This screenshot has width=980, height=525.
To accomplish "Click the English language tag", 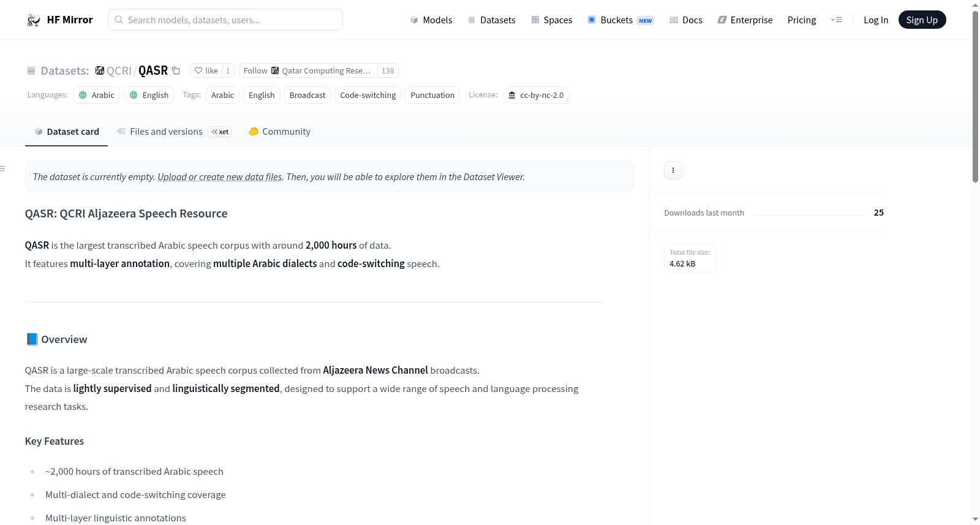I will click(x=149, y=95).
